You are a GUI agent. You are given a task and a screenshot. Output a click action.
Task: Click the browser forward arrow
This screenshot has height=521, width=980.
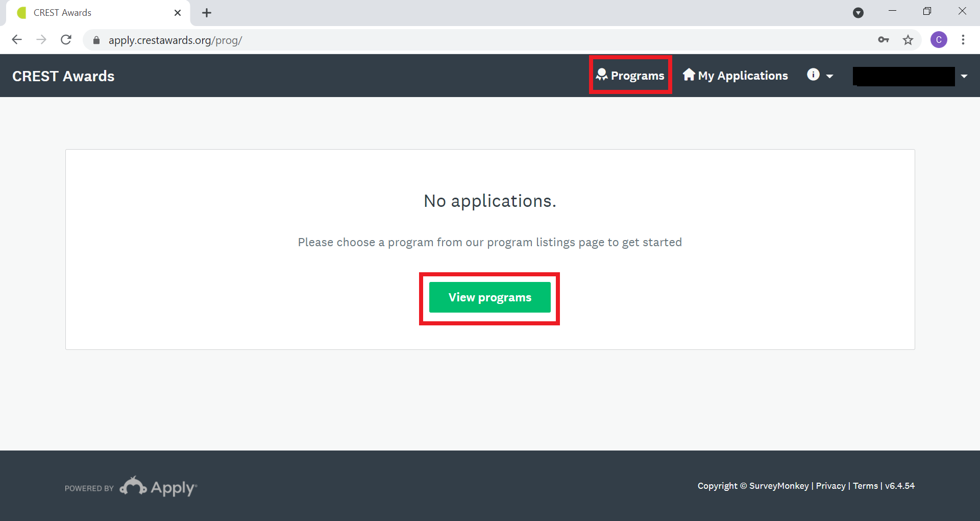pos(41,40)
